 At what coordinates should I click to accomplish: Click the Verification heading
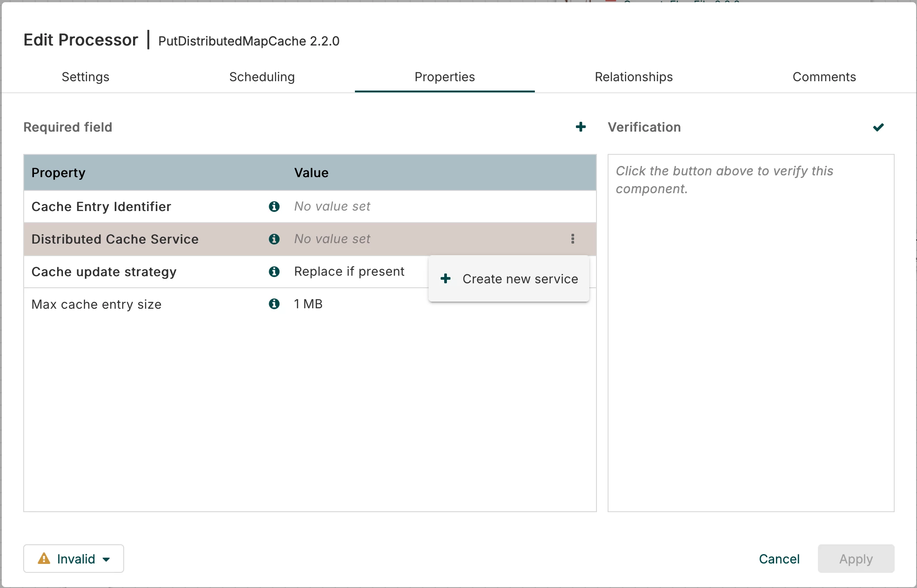pyautogui.click(x=644, y=127)
